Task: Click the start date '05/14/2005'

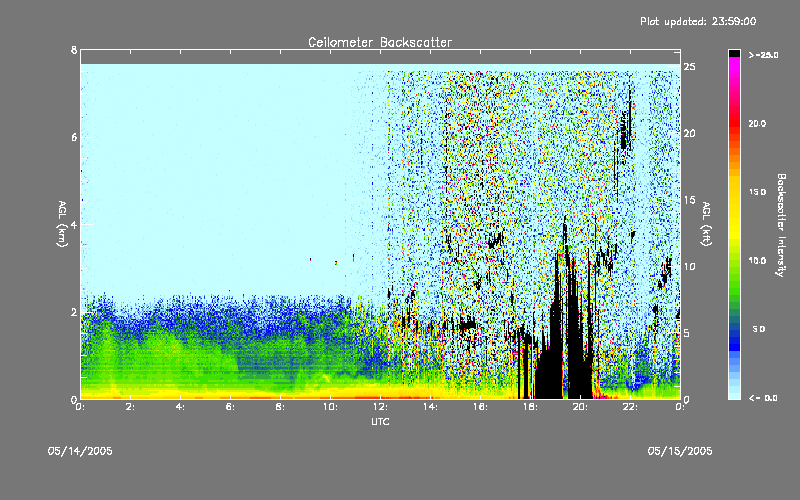Action: [80, 451]
